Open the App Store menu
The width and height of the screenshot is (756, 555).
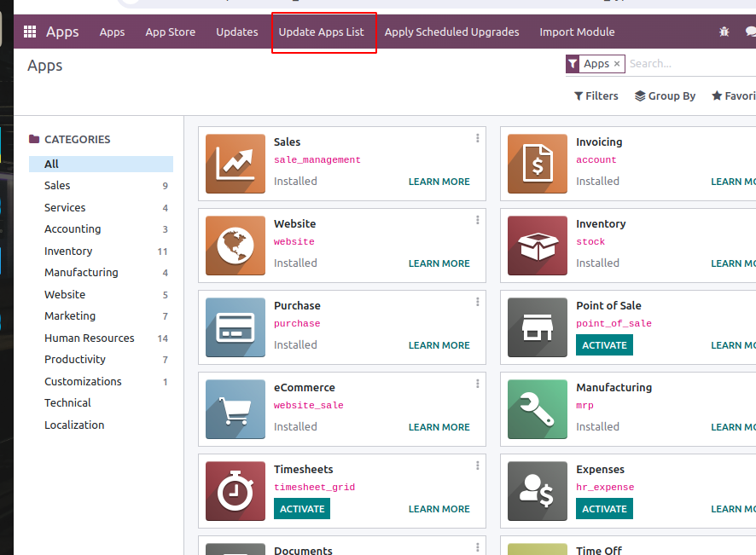170,32
